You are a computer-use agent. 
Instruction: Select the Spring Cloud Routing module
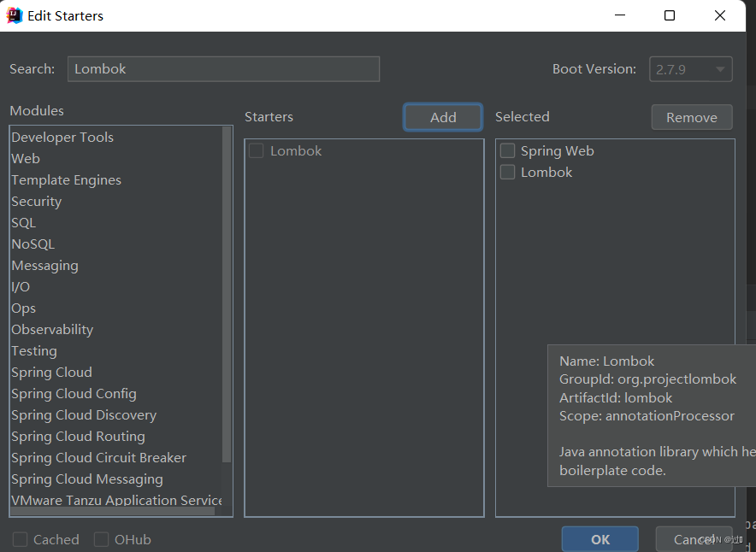115,437
